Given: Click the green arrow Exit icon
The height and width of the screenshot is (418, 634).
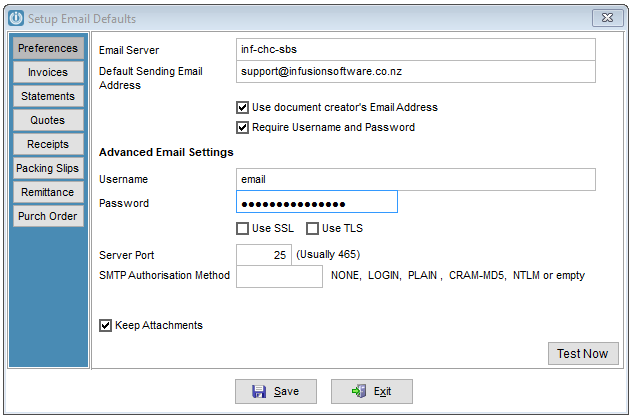Looking at the screenshot, I should click(359, 391).
